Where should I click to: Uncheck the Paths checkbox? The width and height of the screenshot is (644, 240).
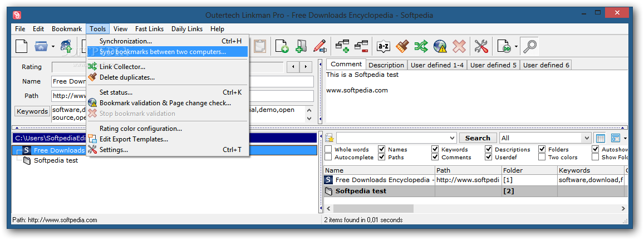click(x=381, y=157)
